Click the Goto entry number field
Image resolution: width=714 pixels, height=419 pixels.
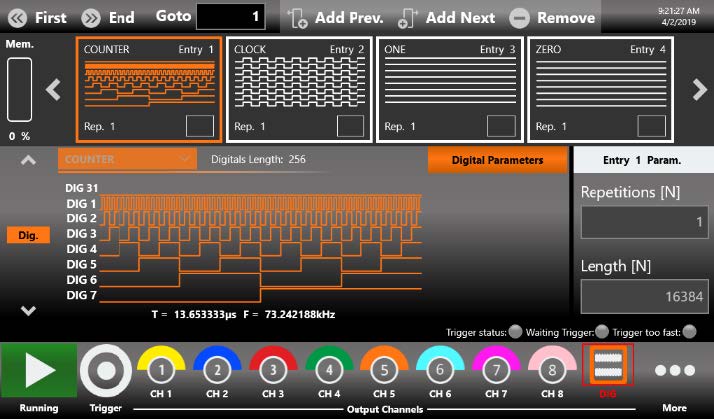(232, 17)
